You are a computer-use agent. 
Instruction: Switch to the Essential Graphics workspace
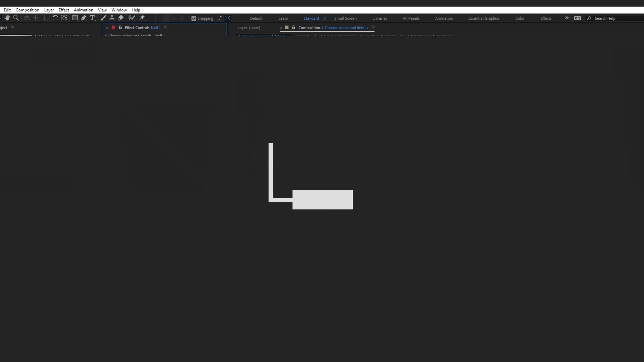[x=484, y=18]
